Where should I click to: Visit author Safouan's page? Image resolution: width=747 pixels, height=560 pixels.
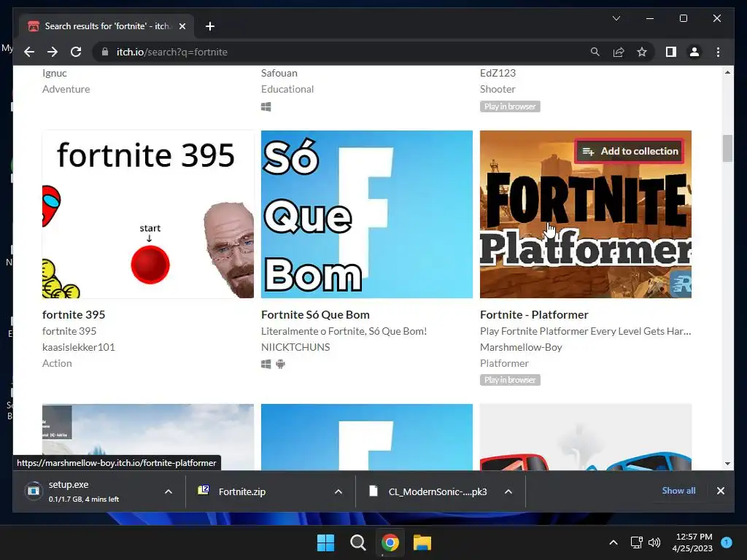(279, 73)
